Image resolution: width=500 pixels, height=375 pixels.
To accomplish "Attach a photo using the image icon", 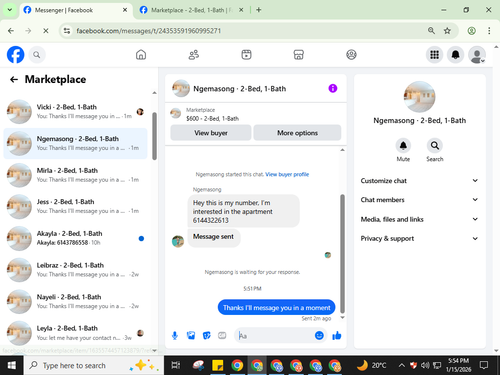I will coord(191,335).
